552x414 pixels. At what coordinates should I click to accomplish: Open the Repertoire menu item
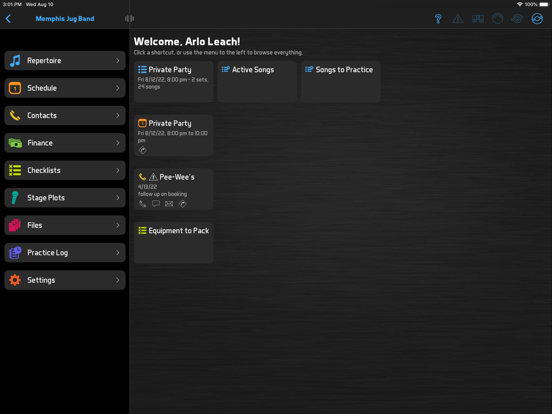tap(65, 61)
